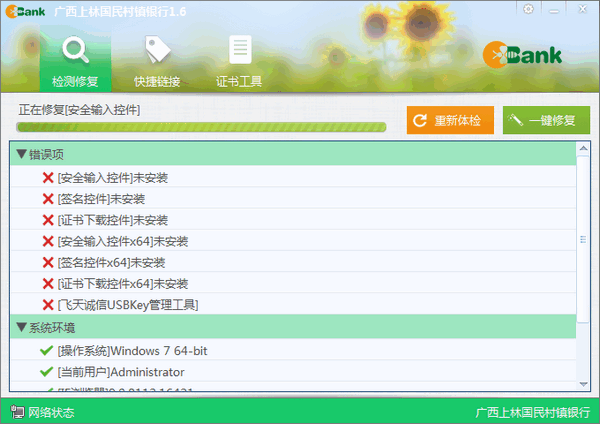Click red X beside [证书下载控件]未安装

pyautogui.click(x=47, y=220)
